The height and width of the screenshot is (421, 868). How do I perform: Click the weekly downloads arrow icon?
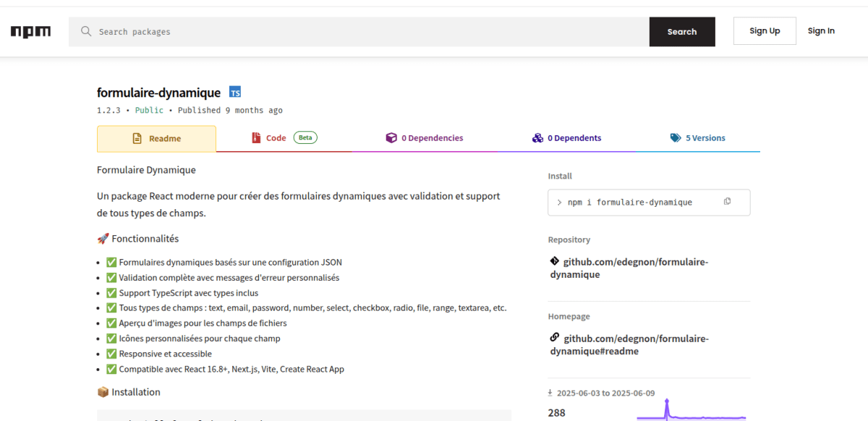coord(550,393)
